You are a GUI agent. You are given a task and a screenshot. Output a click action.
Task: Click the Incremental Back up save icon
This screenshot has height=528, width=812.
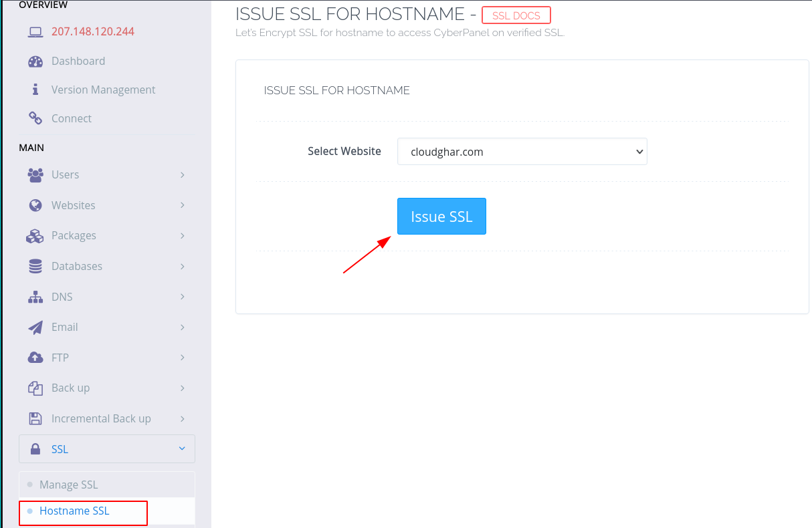point(35,418)
